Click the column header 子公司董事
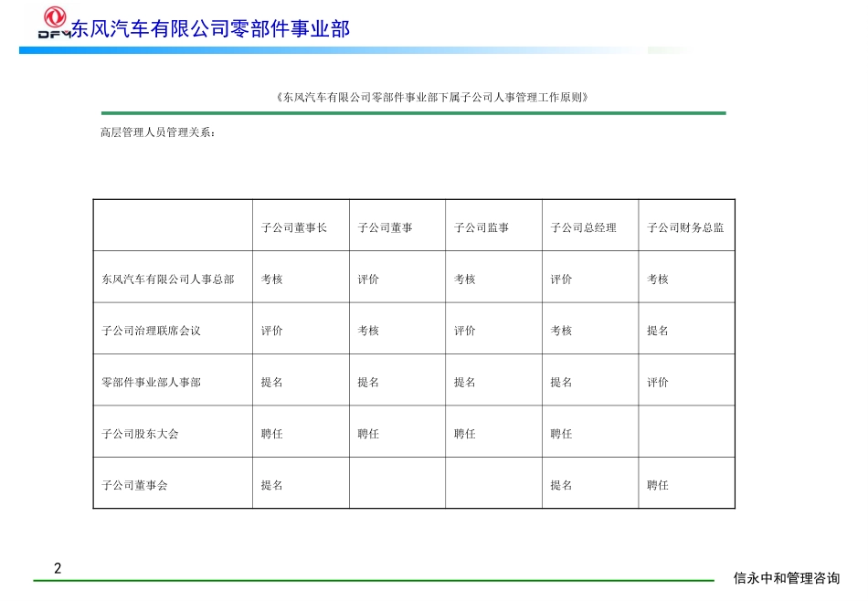Screen dimensions: 868x601 (x=385, y=227)
